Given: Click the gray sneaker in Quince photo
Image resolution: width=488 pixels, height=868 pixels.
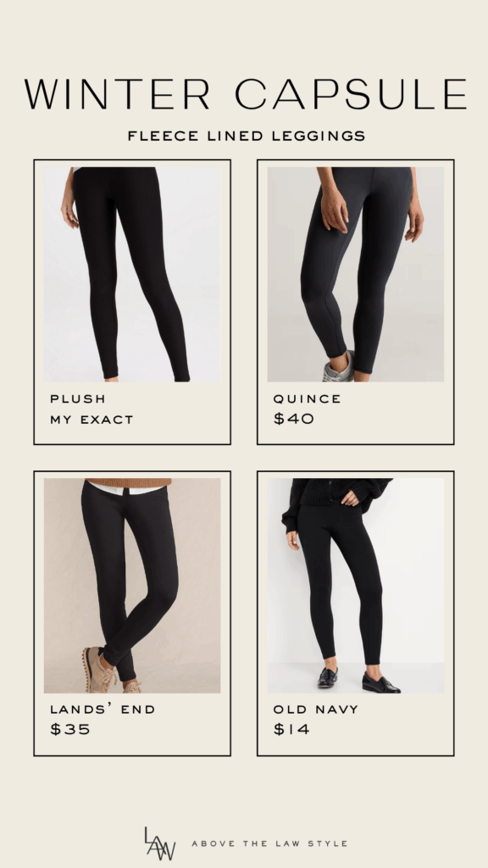Looking at the screenshot, I should (339, 368).
